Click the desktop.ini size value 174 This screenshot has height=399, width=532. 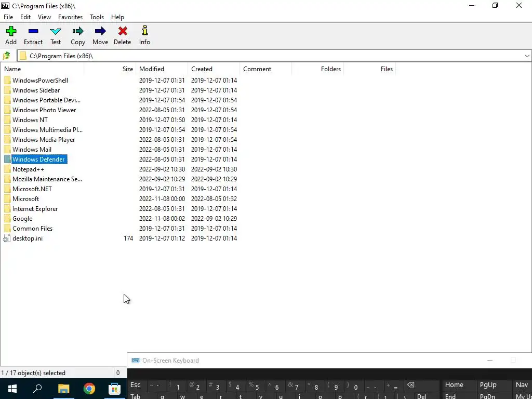128,238
